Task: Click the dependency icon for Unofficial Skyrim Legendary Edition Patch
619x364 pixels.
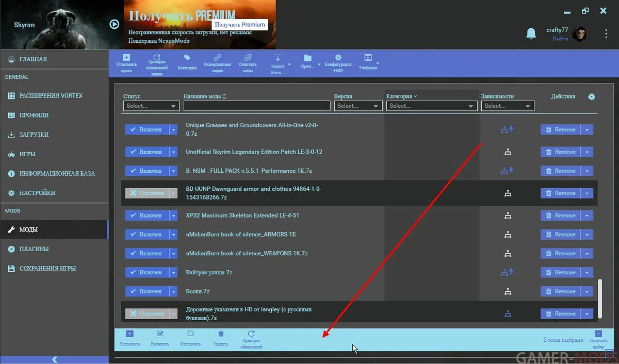Action: (508, 152)
